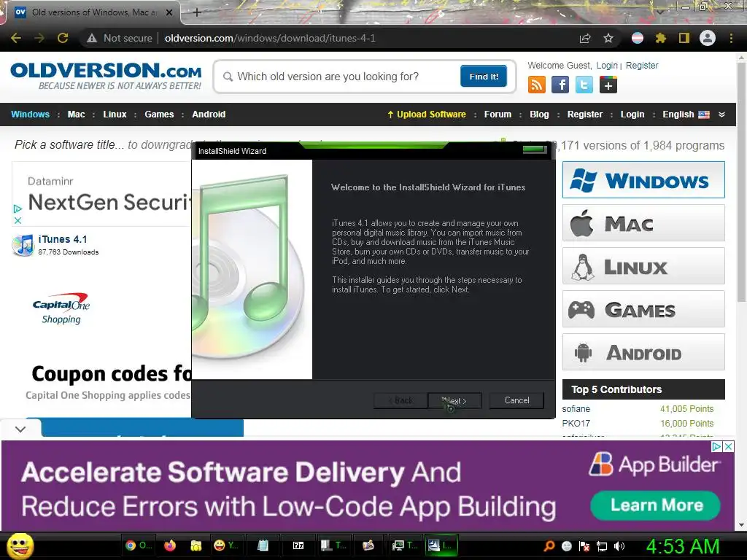The height and width of the screenshot is (560, 747).
Task: Click Cancel in InstallShield Wizard
Action: point(517,400)
